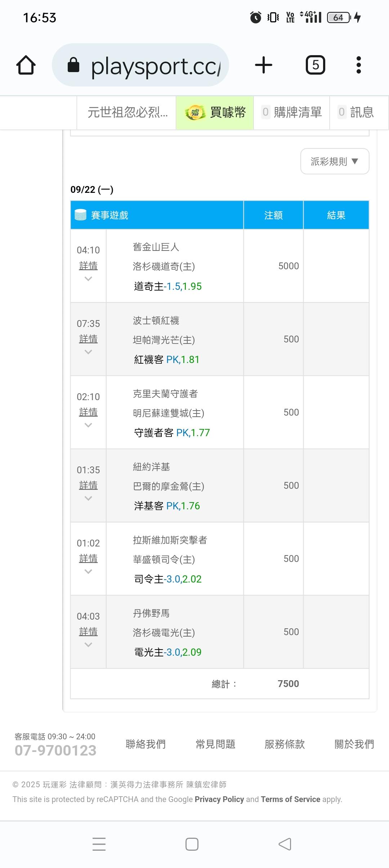
Task: Tap the Android back navigation button
Action: (285, 844)
